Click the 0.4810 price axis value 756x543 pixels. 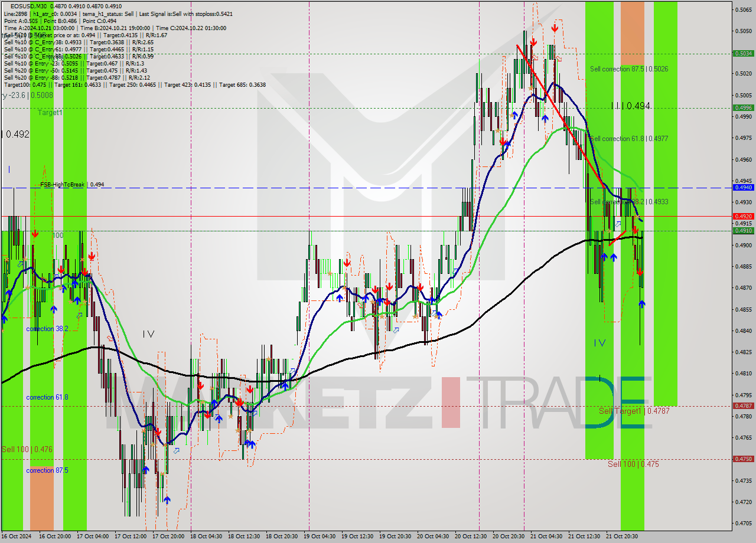pos(744,373)
